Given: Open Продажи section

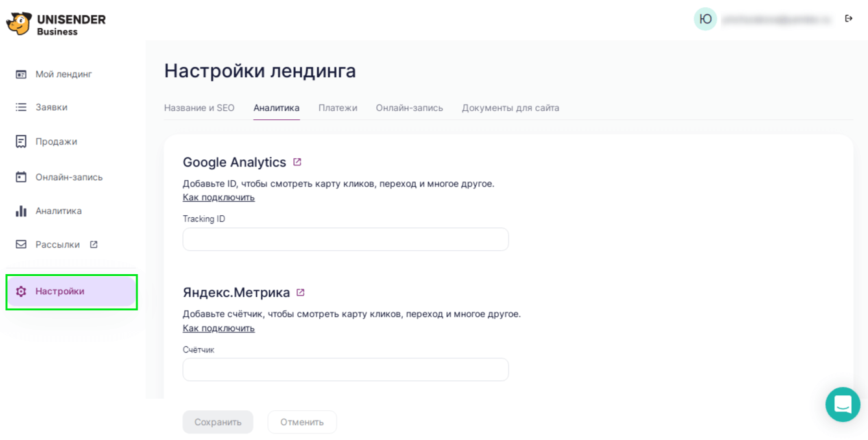Looking at the screenshot, I should pyautogui.click(x=56, y=141).
